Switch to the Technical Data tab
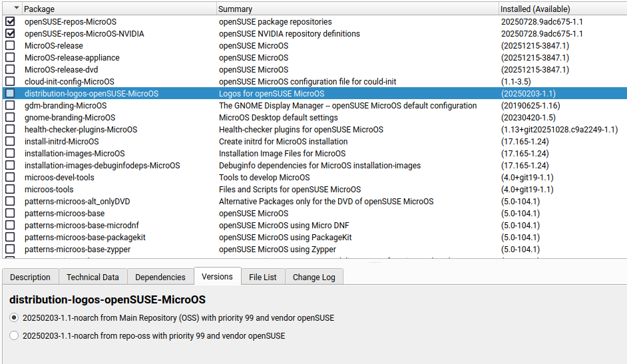 point(93,277)
